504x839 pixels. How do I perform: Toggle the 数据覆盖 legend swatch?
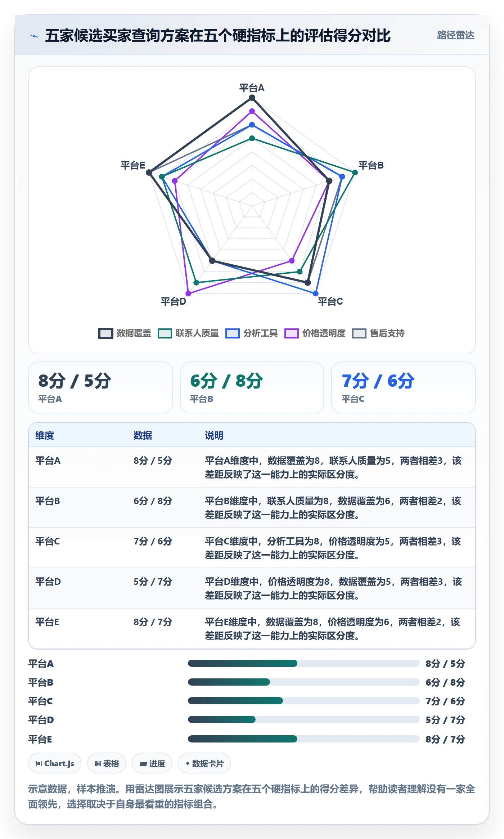click(106, 333)
